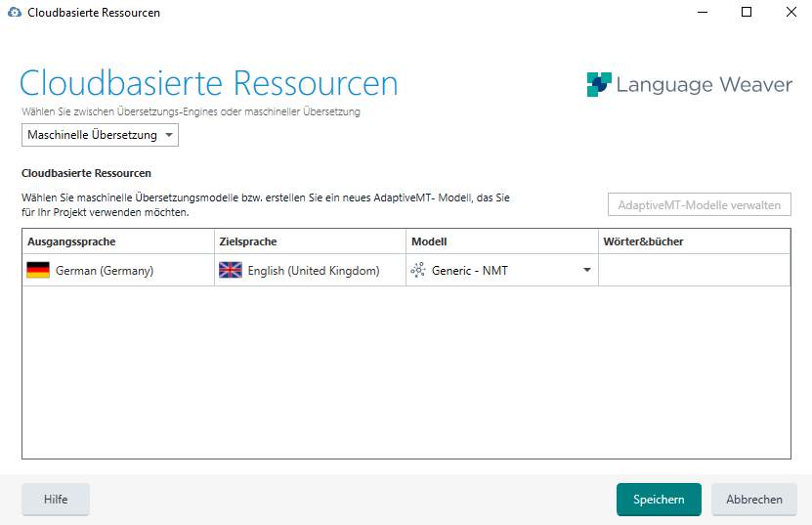
Task: Click the cloud icon in the title bar
Action: (15, 12)
